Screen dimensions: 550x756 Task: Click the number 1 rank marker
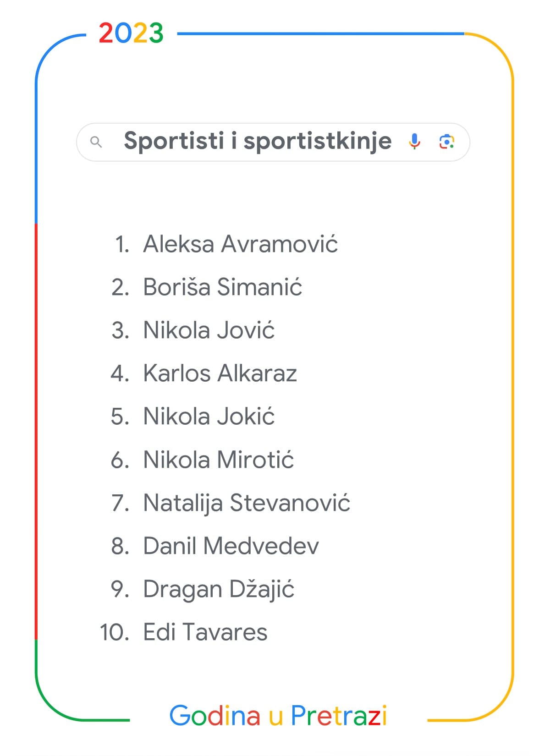(x=122, y=244)
